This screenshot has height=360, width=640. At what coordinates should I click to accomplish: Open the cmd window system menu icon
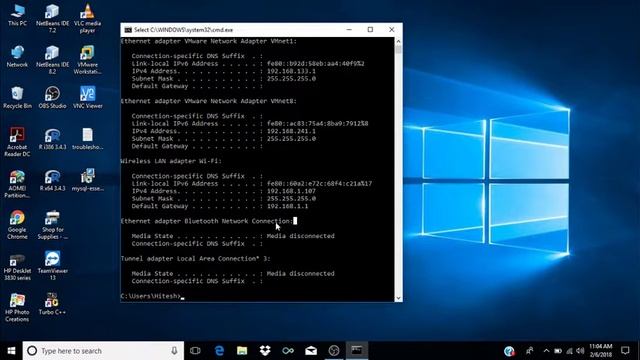click(128, 30)
